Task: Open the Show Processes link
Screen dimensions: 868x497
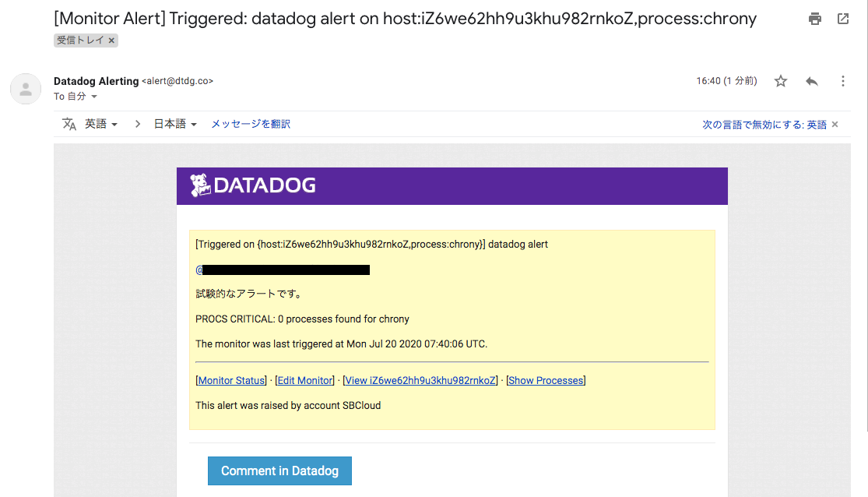Action: coord(546,381)
